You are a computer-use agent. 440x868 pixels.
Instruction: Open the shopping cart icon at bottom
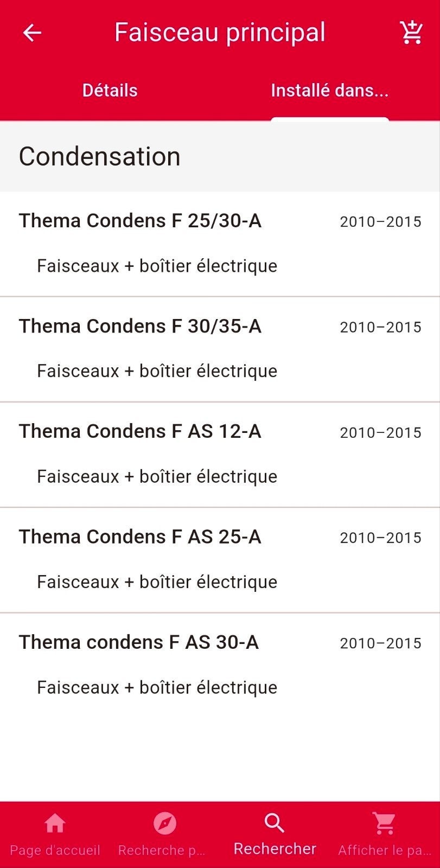tap(384, 824)
